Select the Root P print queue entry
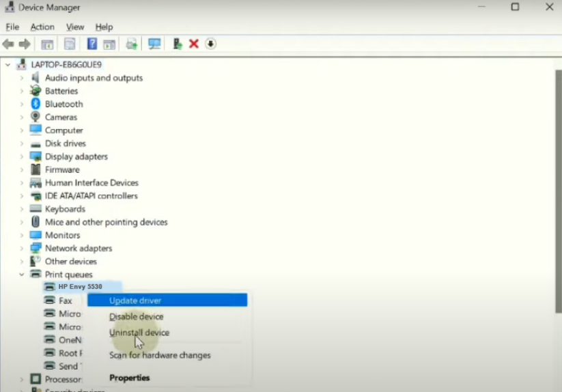The image size is (562, 392). coord(70,353)
